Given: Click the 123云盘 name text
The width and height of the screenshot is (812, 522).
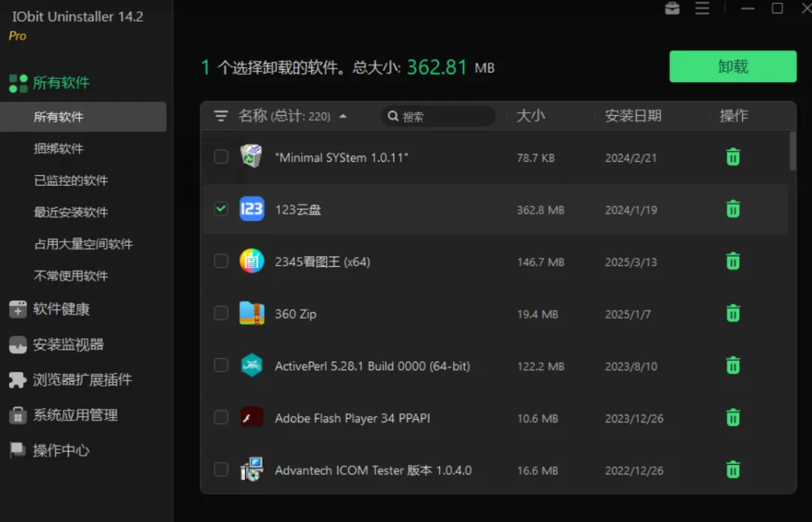Looking at the screenshot, I should [x=298, y=210].
